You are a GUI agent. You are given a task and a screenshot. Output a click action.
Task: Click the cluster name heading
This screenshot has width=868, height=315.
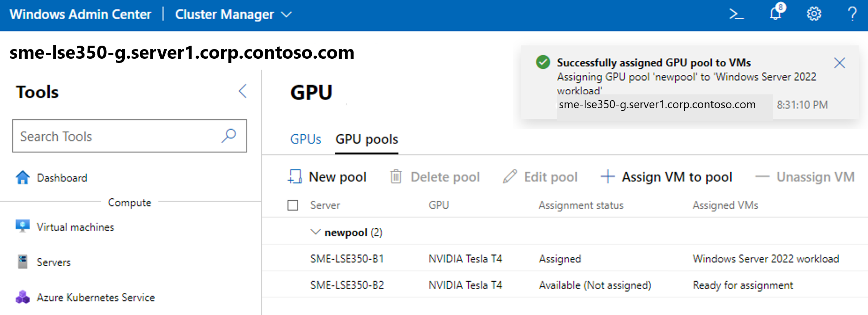pyautogui.click(x=182, y=53)
